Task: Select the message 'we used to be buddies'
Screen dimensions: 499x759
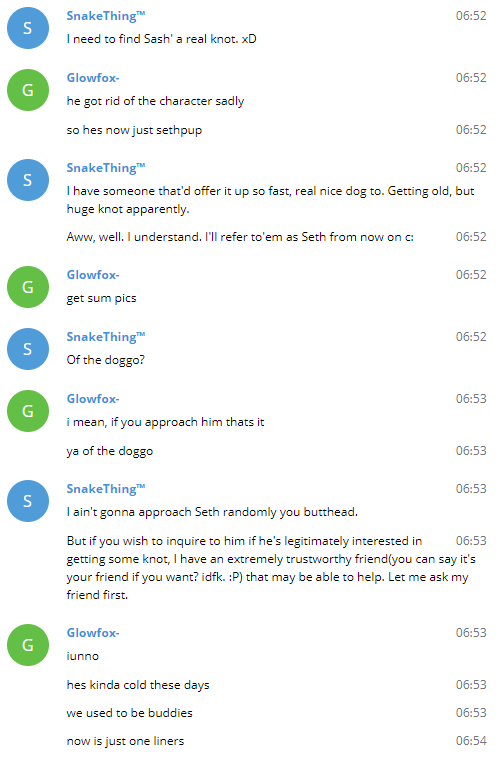Action: (130, 713)
